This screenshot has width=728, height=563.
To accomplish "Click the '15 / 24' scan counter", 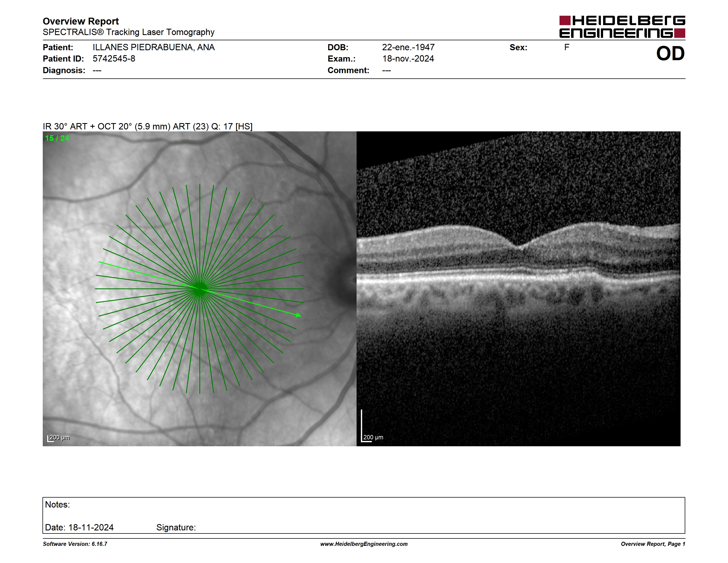I will (x=57, y=138).
